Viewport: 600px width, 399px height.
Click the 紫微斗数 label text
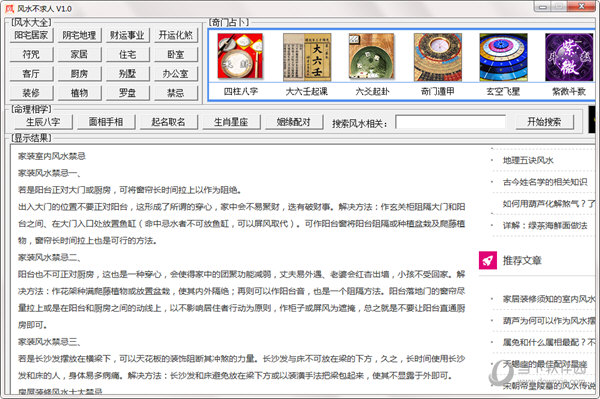[569, 91]
